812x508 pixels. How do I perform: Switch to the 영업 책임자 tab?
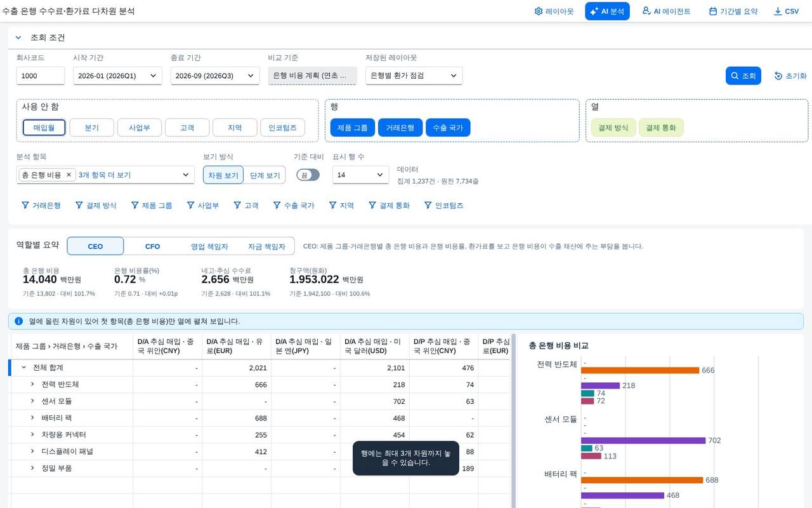[209, 246]
